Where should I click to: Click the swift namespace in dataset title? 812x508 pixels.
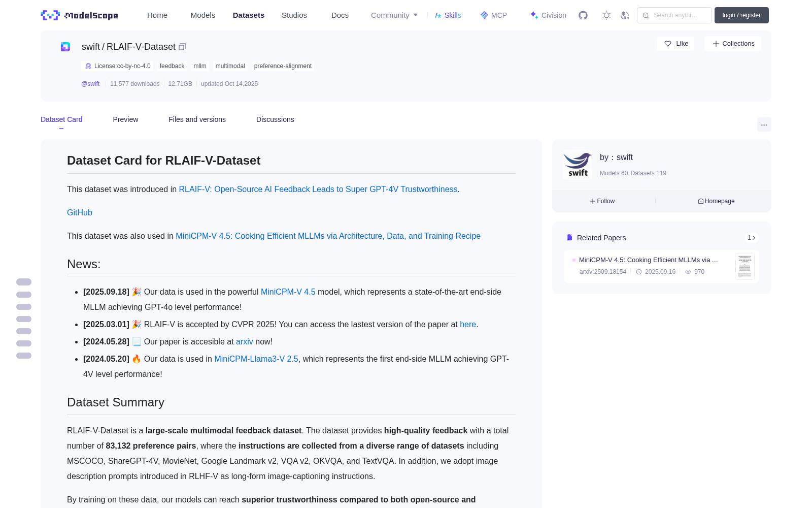[x=91, y=47]
